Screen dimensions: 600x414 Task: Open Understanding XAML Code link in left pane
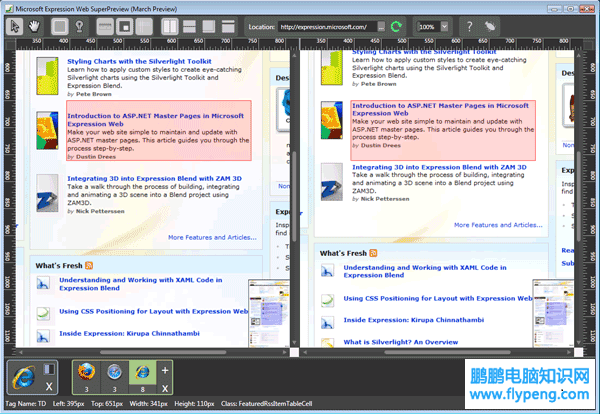tap(140, 284)
